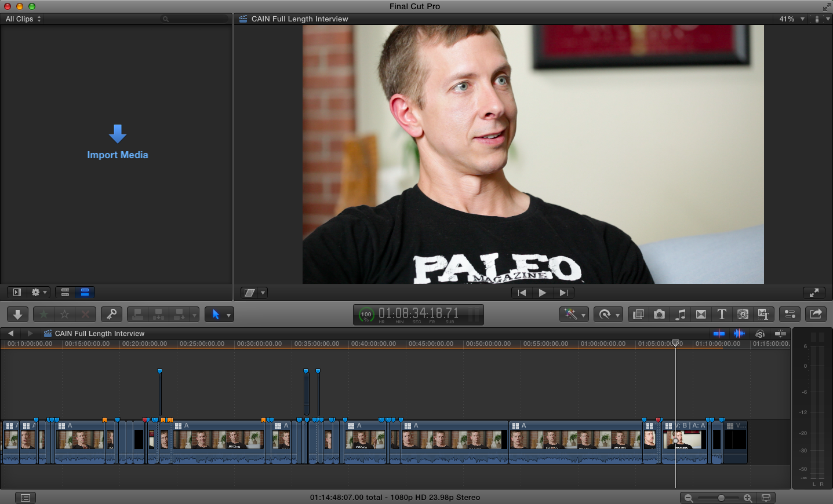Open the Effects browser
Viewport: 833px width, 504px height.
(x=638, y=315)
